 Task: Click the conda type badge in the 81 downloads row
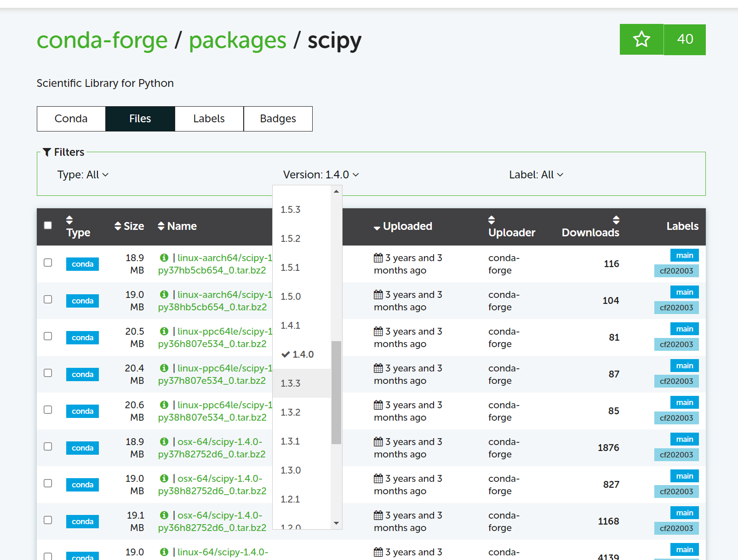(82, 337)
